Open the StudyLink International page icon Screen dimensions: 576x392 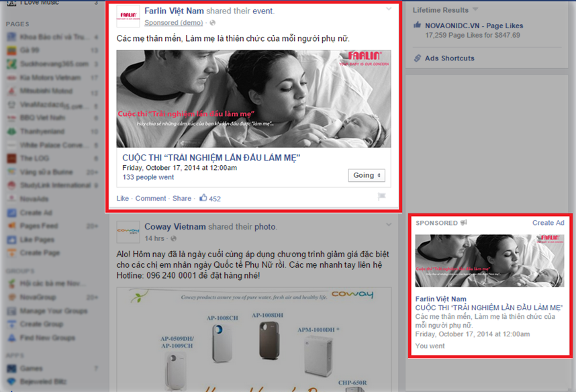(12, 185)
